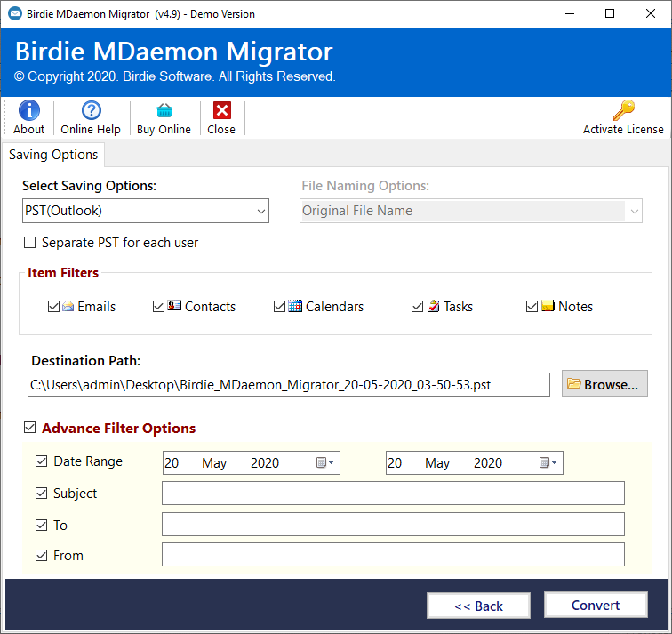Open Online Help question mark icon
The image size is (672, 634).
coord(92,110)
